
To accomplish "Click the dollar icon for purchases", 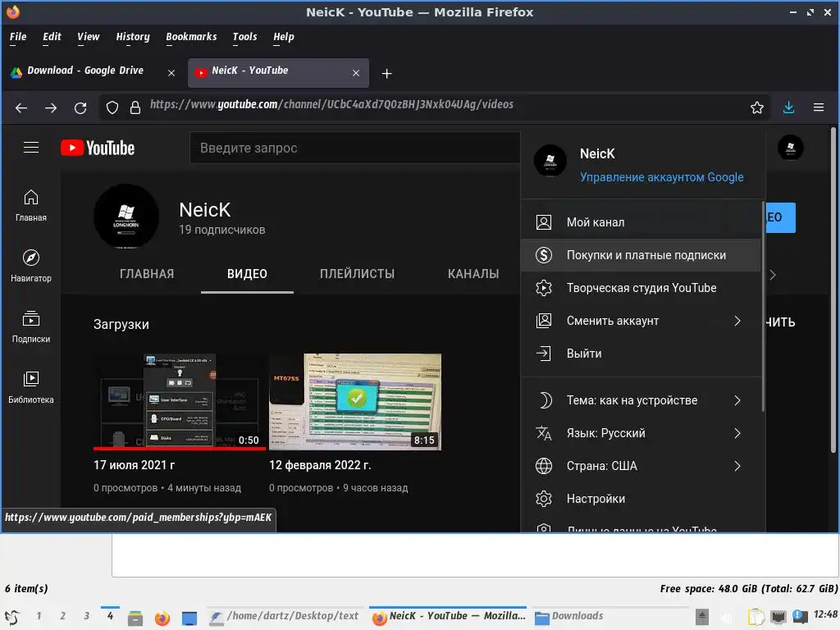I will click(x=544, y=255).
